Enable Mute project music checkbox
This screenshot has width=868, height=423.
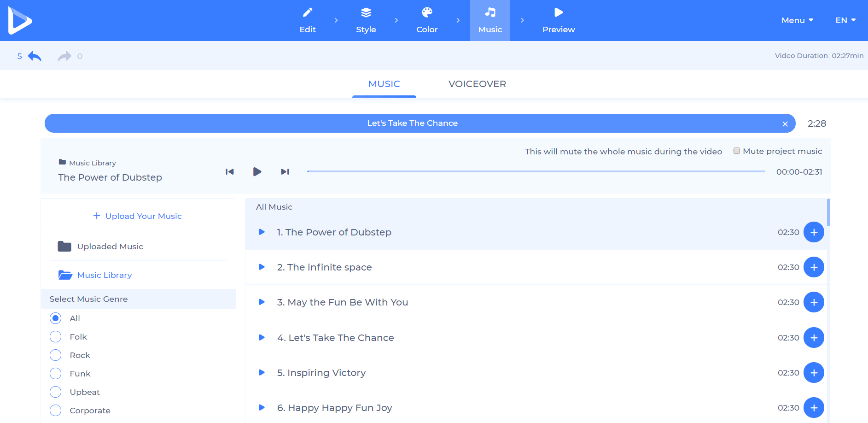coord(737,151)
